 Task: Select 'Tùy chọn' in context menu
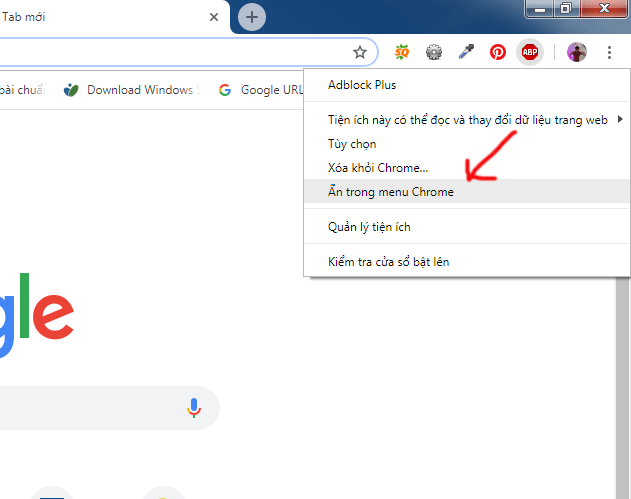coord(467,144)
